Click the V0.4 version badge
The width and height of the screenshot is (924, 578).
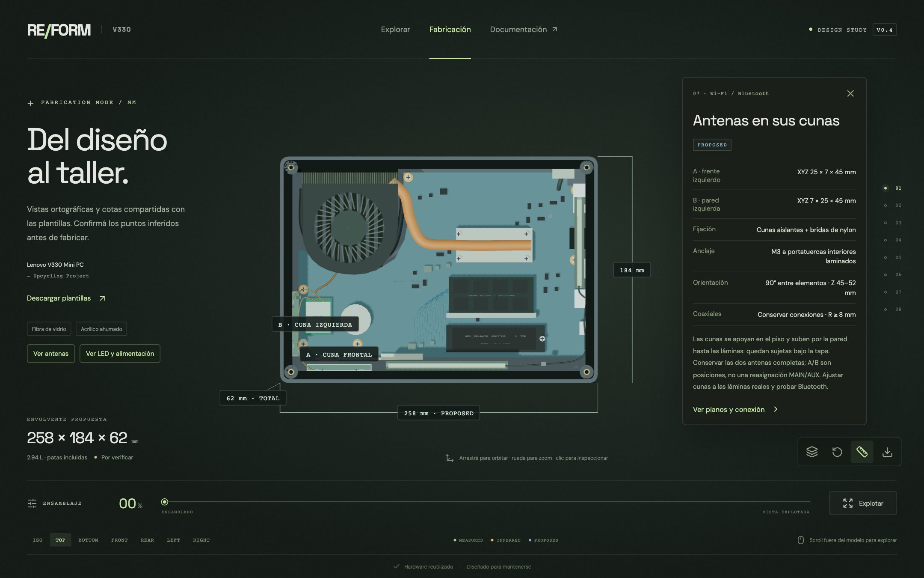coord(885,30)
